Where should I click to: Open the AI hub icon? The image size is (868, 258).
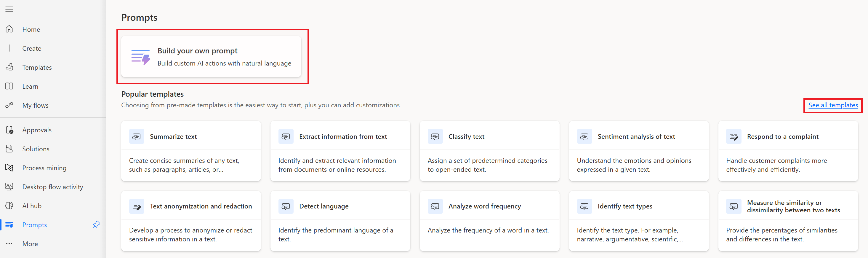click(9, 206)
